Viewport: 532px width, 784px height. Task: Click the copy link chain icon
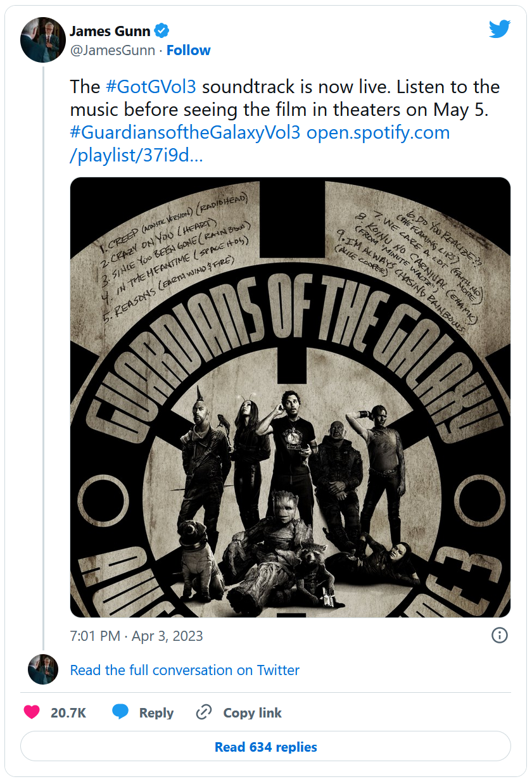coord(204,712)
